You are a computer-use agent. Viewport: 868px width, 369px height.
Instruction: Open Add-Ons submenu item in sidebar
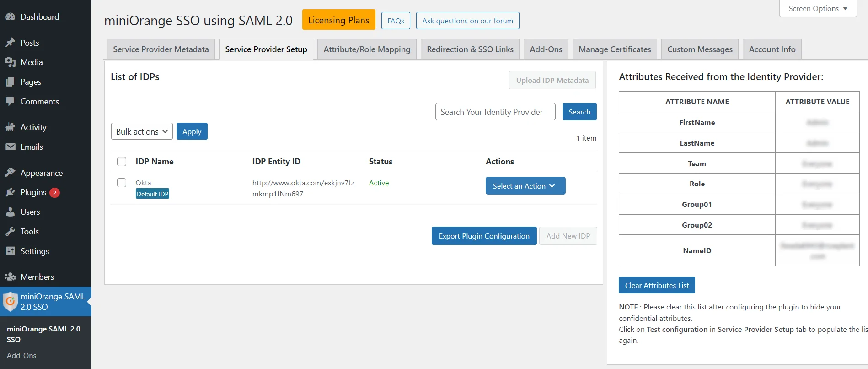point(21,355)
